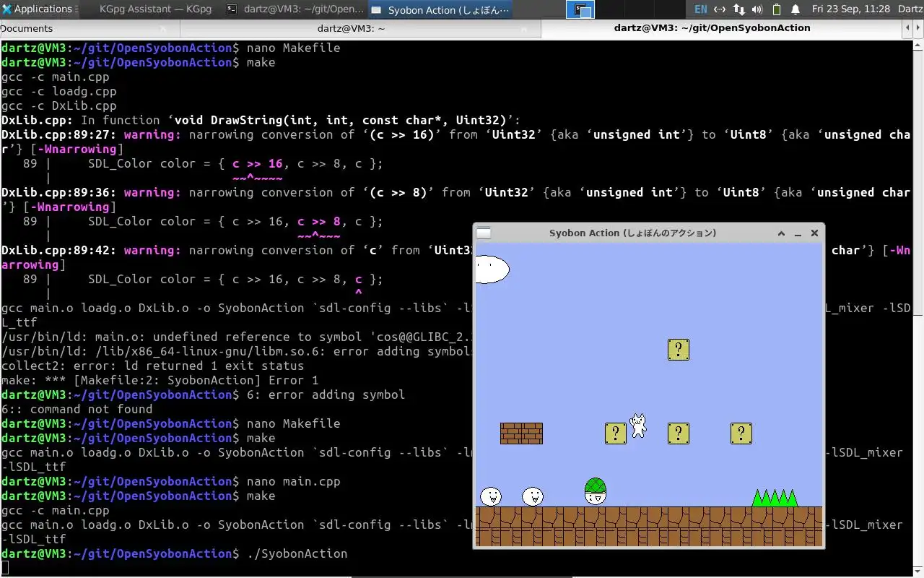Open the notifications bell icon

tap(796, 9)
